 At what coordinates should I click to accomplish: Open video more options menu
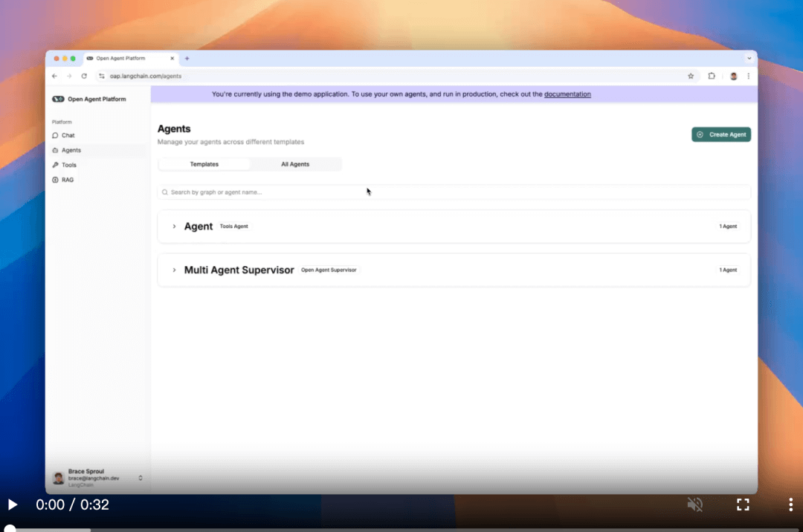point(790,505)
